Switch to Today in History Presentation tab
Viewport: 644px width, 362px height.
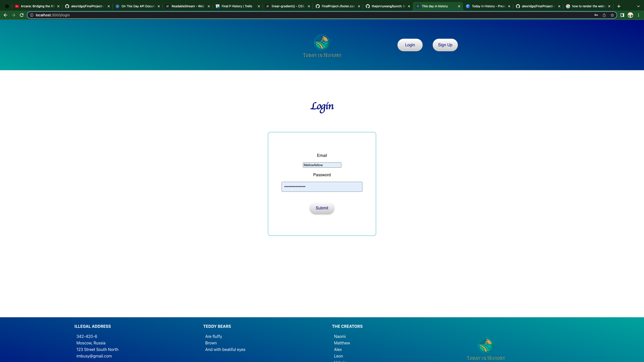(488, 6)
